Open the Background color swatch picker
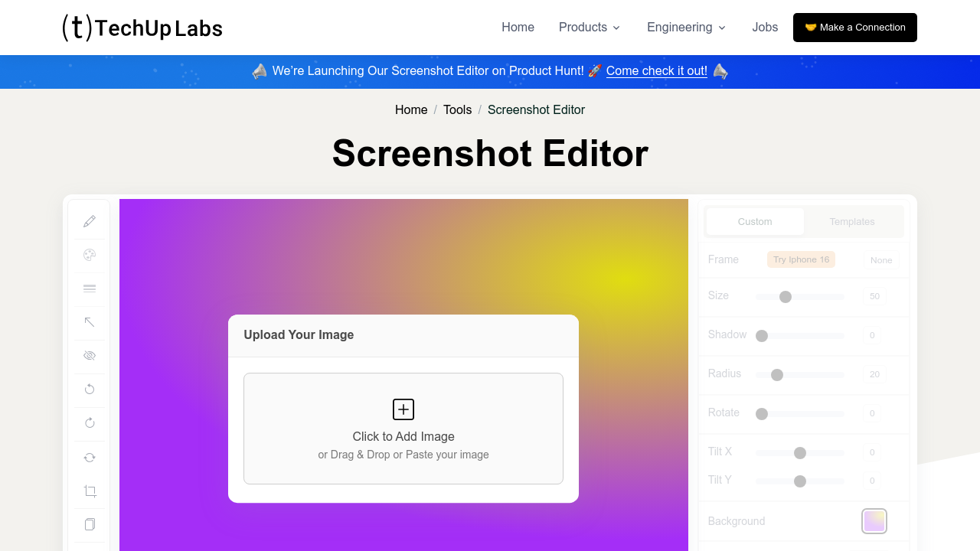 (x=874, y=520)
